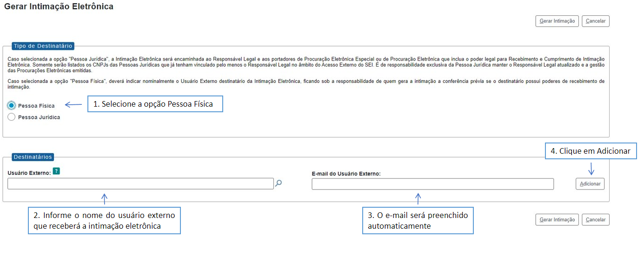
Task: Click the green help icon beside Usuário Externo
Action: click(x=56, y=171)
